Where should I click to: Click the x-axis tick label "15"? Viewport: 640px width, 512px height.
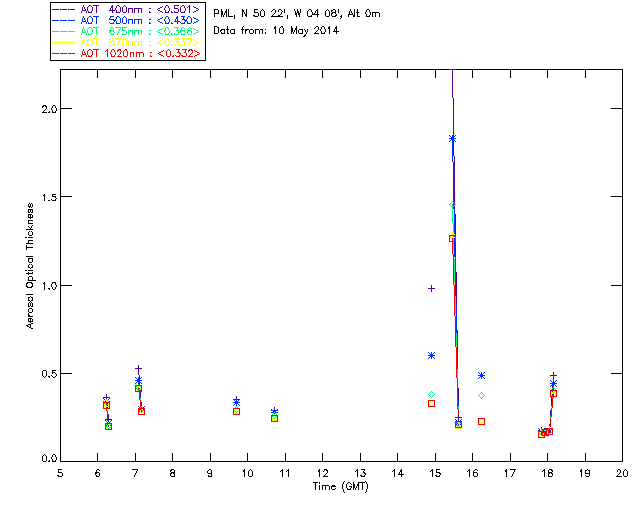[435, 473]
